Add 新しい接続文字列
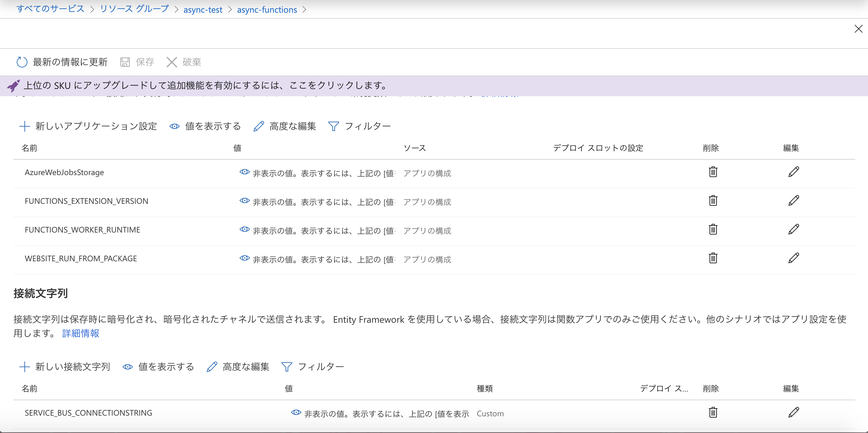 [65, 367]
